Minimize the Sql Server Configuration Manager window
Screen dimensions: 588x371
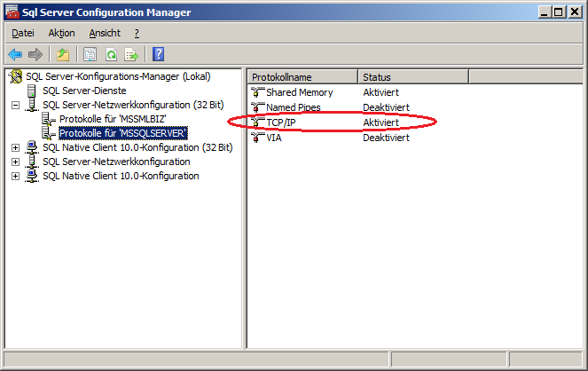coord(545,12)
